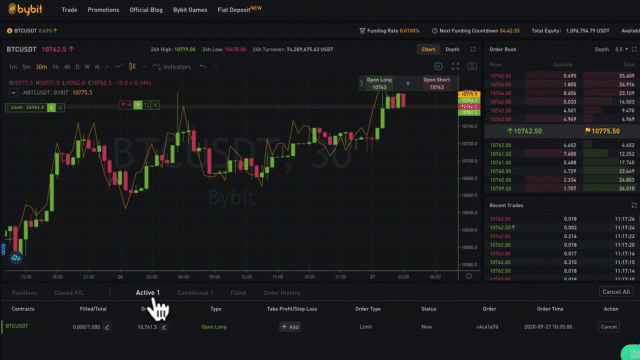Image resolution: width=640 pixels, height=360 pixels.
Task: Undo last chart action
Action: click(203, 67)
